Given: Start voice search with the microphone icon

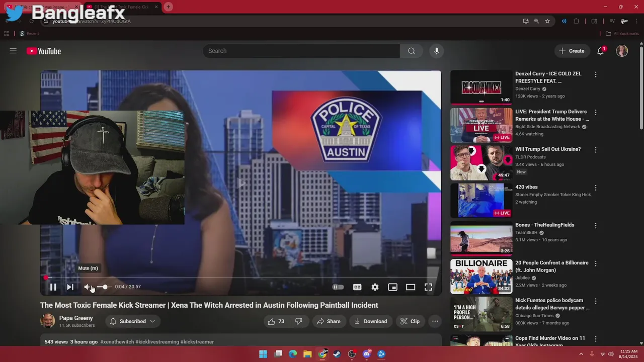Looking at the screenshot, I should [x=436, y=51].
